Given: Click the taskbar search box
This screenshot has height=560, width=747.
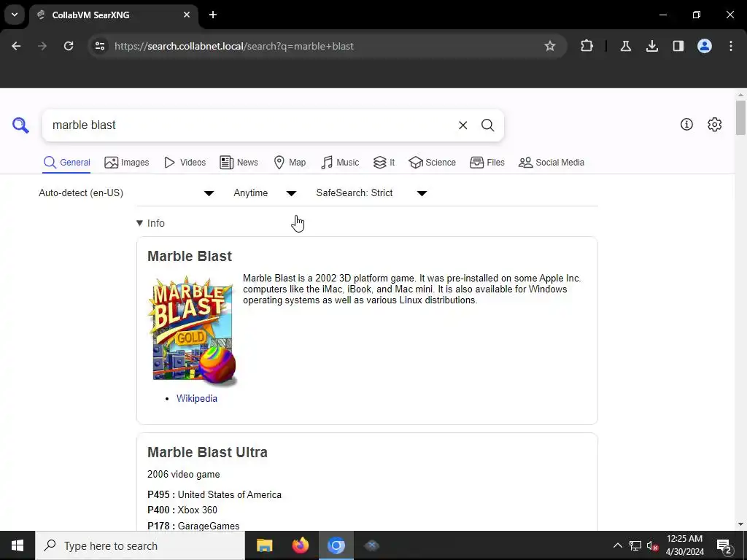Looking at the screenshot, I should pos(140,545).
